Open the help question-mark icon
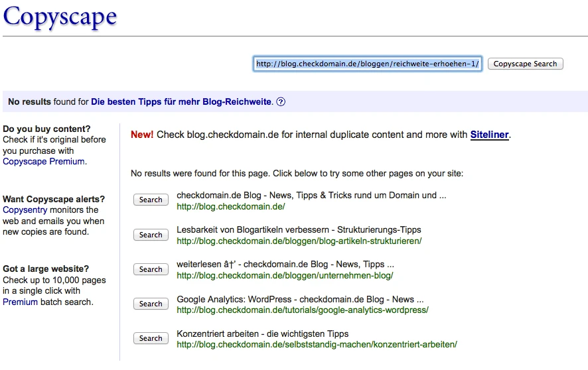This screenshot has width=588, height=370. [x=281, y=102]
